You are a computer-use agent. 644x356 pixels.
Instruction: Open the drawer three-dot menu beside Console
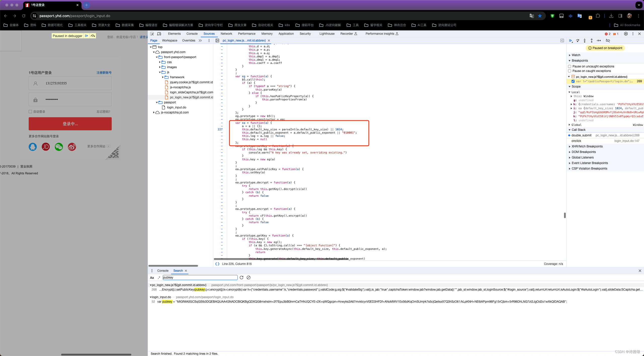point(152,271)
